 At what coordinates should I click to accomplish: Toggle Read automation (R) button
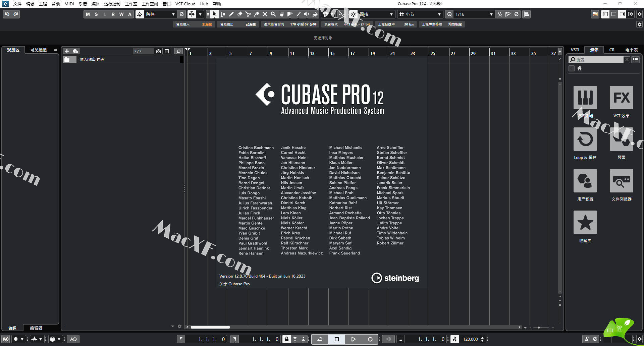(x=113, y=14)
